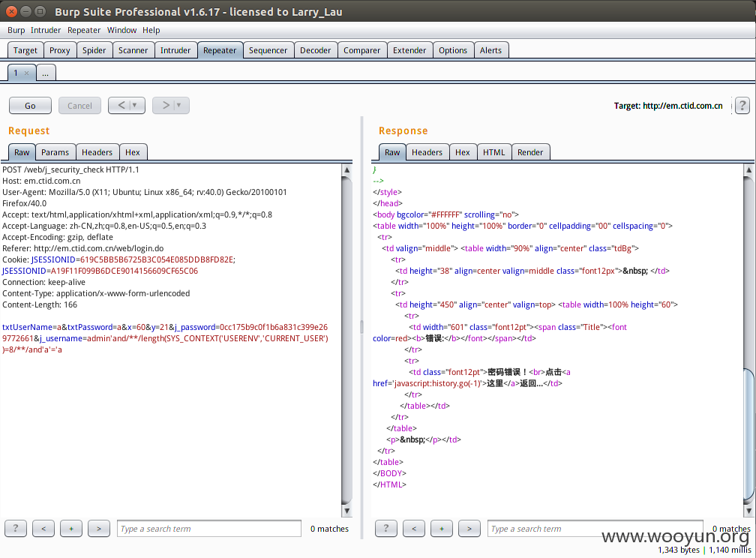
Task: Show Response Headers tab
Action: click(x=427, y=152)
